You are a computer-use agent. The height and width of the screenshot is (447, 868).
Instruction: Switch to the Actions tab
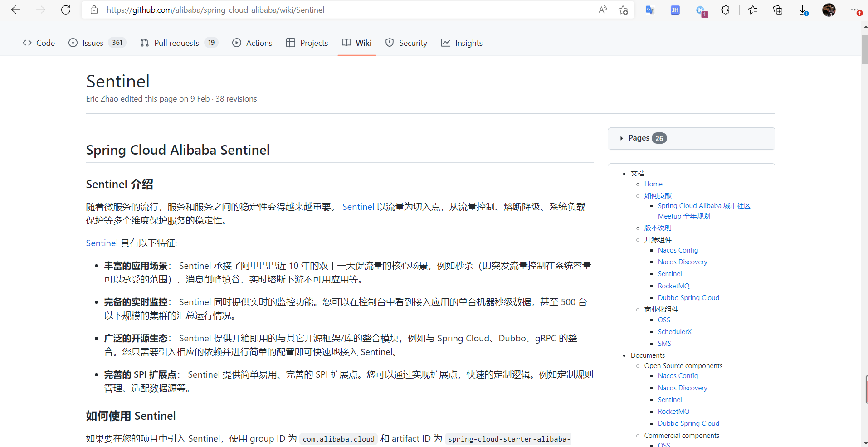[x=252, y=43]
